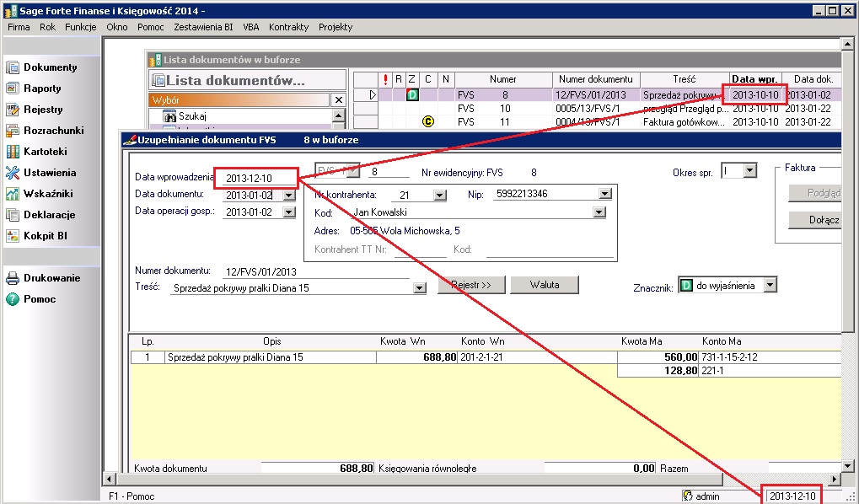Click the Lista dokumentów header icon

pos(158,81)
